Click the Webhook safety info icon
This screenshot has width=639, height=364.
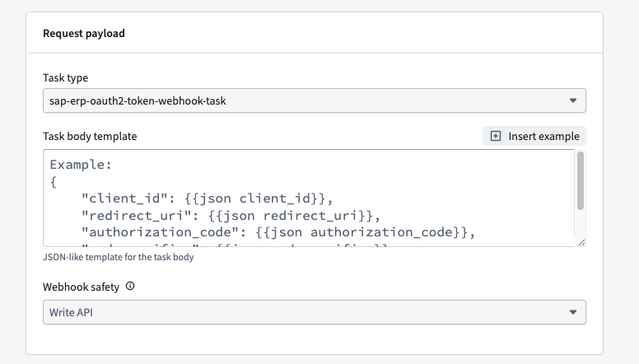tap(130, 286)
